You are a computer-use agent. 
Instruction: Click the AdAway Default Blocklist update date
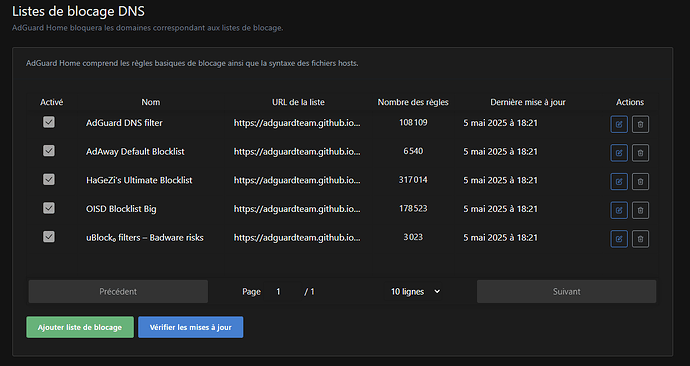point(500,151)
